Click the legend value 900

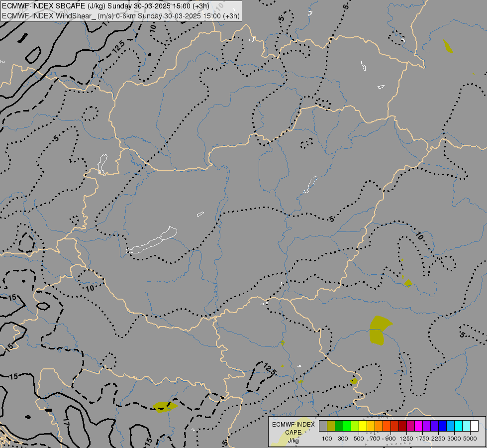(390, 439)
